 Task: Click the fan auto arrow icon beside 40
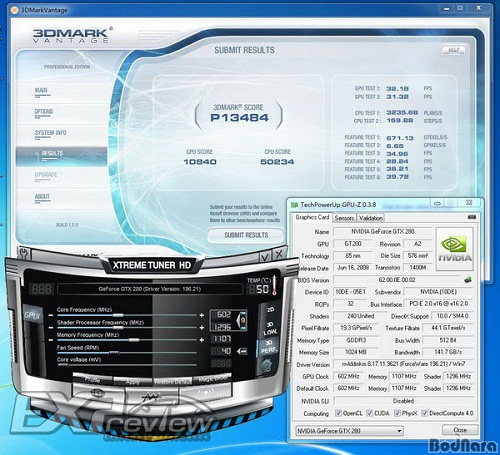pyautogui.click(x=242, y=351)
